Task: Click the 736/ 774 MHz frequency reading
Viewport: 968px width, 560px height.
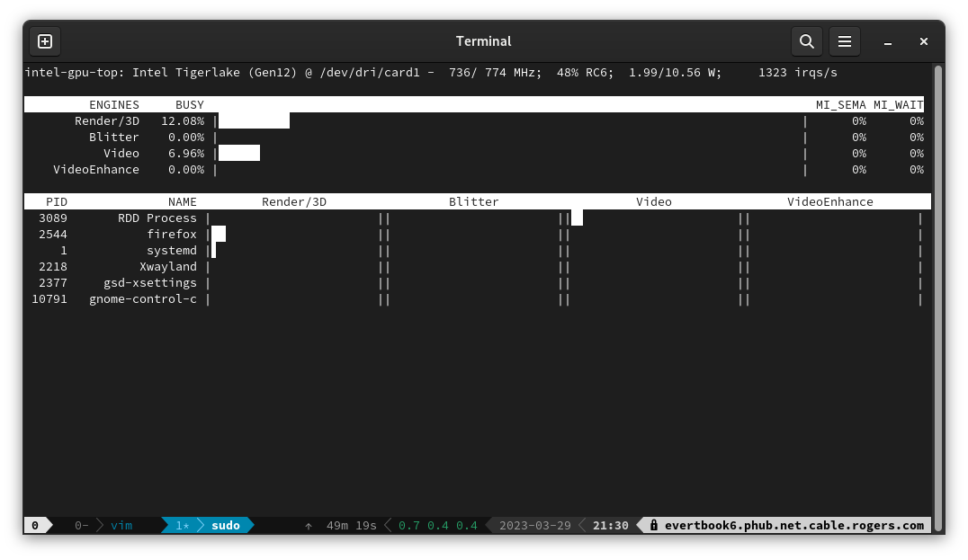Action: click(495, 72)
